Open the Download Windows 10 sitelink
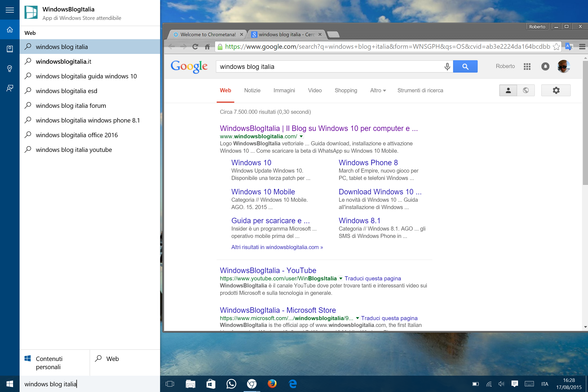588x392 pixels. pos(380,192)
